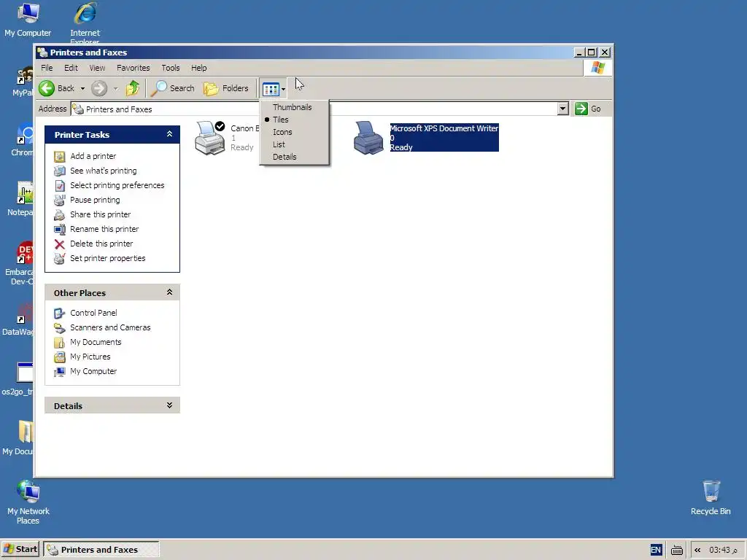Viewport: 747px width, 560px height.
Task: Open the Search toolbar button
Action: tap(173, 88)
